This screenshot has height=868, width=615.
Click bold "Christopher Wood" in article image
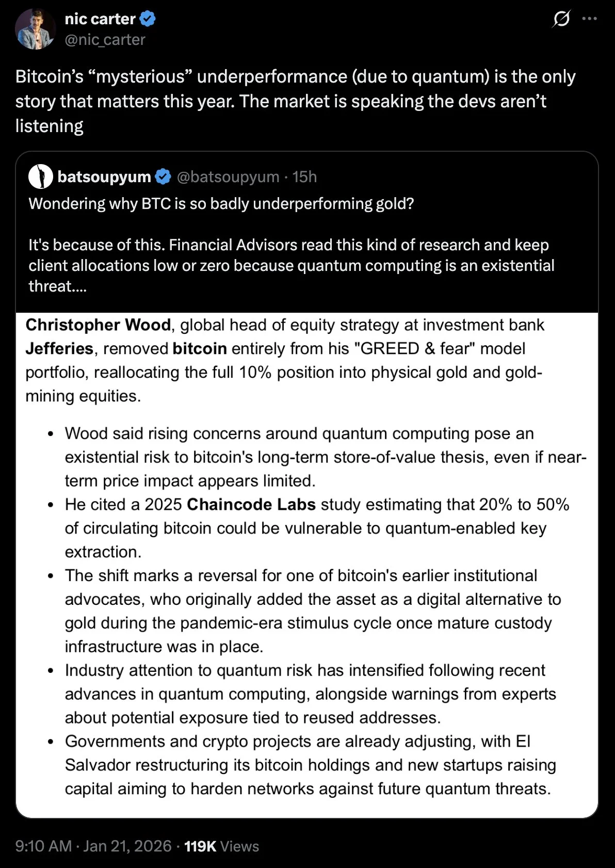(98, 325)
